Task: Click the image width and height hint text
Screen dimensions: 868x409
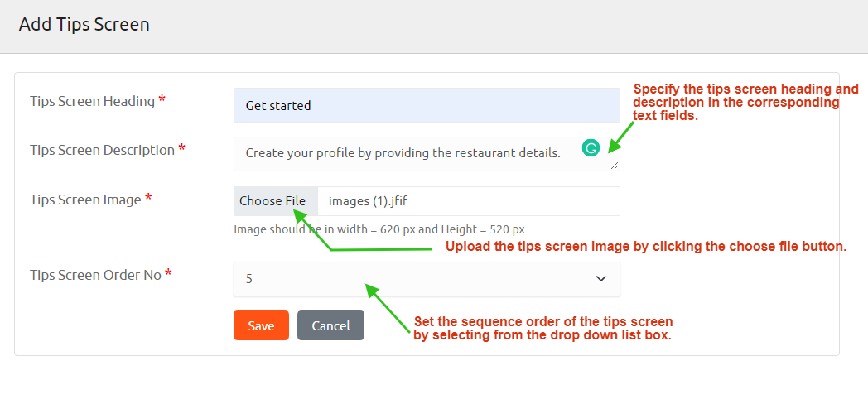Action: coord(379,229)
